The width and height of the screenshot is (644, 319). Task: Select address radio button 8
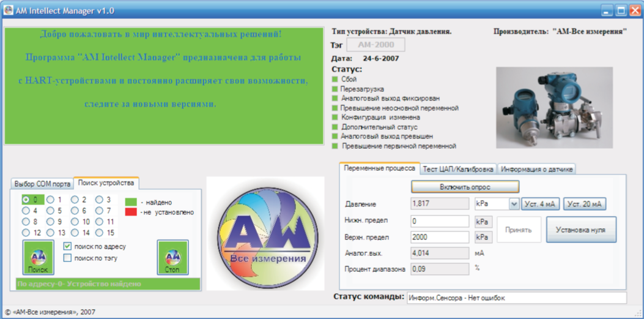26,222
